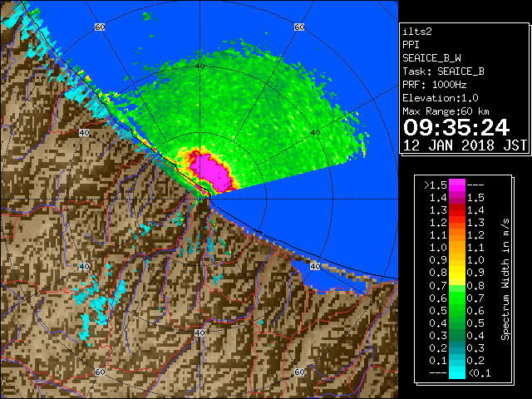Select the 'Task: SEAICE_B' line
532x399 pixels.
[x=443, y=71]
